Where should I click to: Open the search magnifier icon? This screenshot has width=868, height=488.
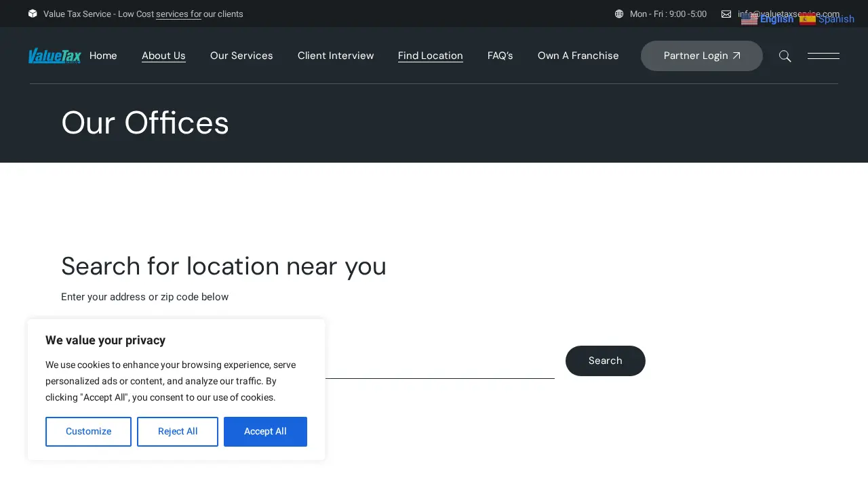785,56
